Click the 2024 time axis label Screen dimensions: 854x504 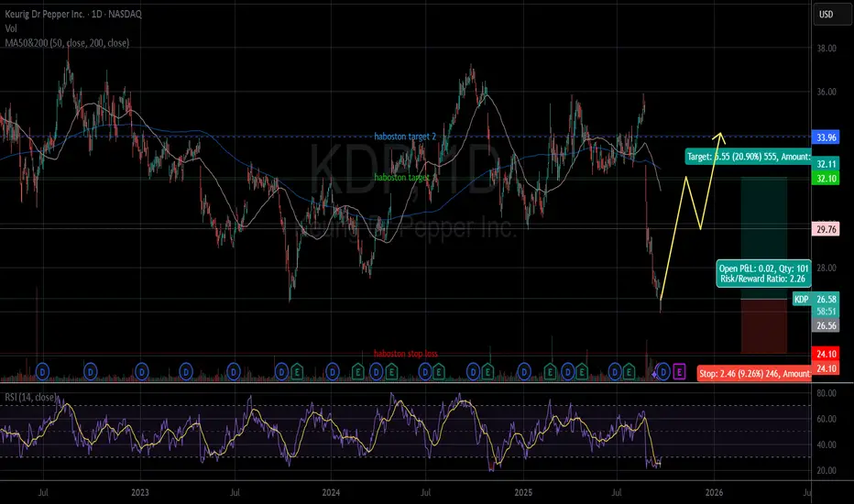pos(331,493)
